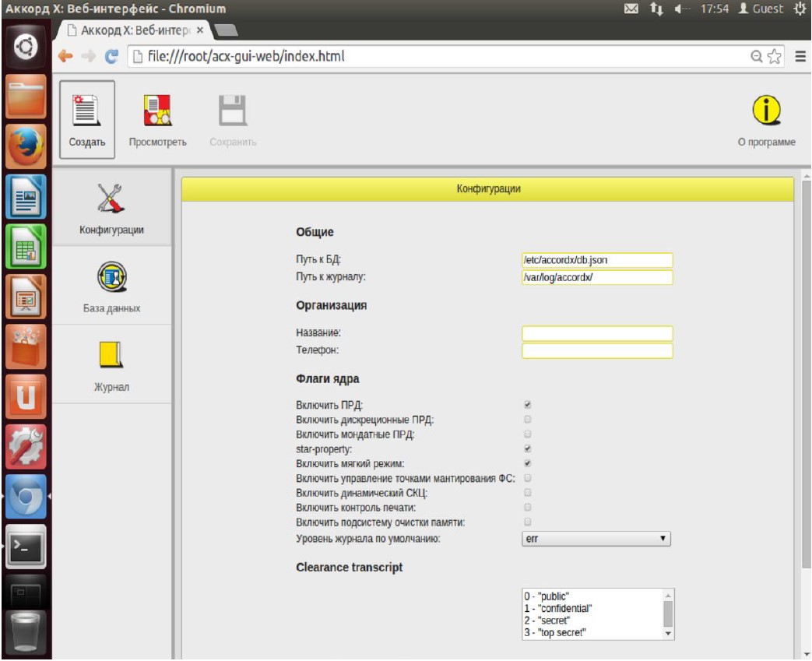The image size is (812, 661).
Task: Select 3 - "top secret" in clearance list
Action: tap(592, 632)
